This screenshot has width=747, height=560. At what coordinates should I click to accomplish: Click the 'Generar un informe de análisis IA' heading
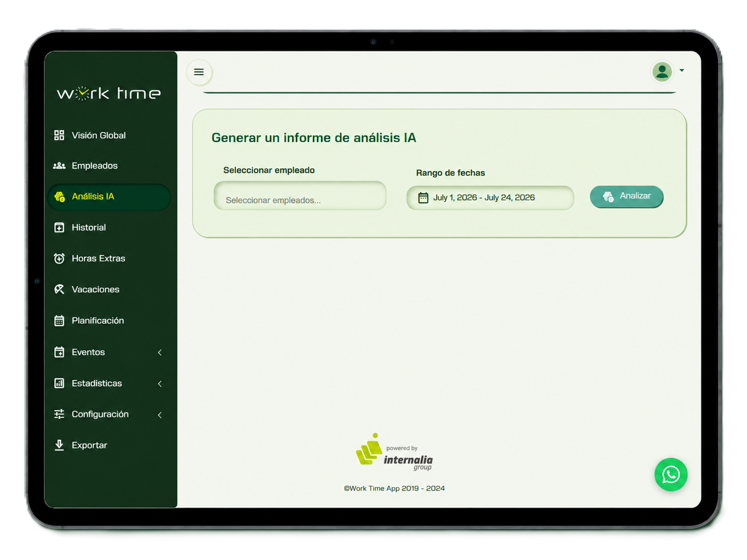click(314, 138)
